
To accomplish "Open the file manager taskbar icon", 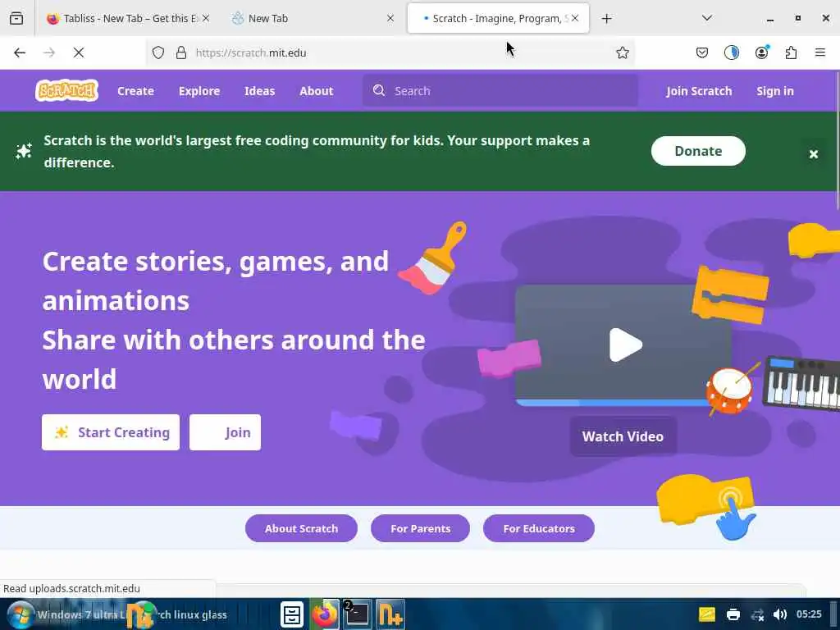I will 292,614.
